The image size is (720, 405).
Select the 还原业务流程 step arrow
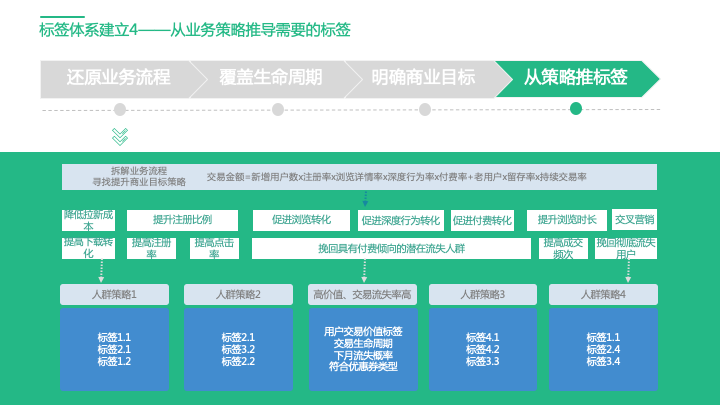pos(115,78)
